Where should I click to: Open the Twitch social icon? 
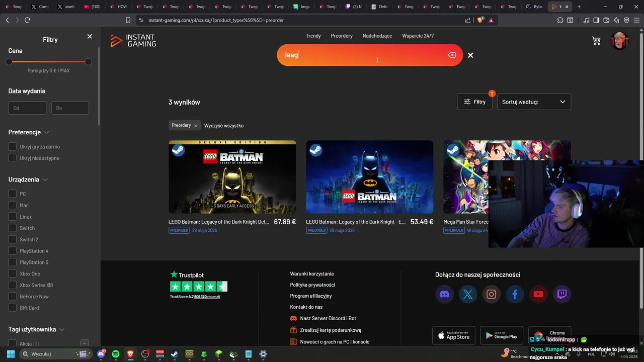coord(562,294)
